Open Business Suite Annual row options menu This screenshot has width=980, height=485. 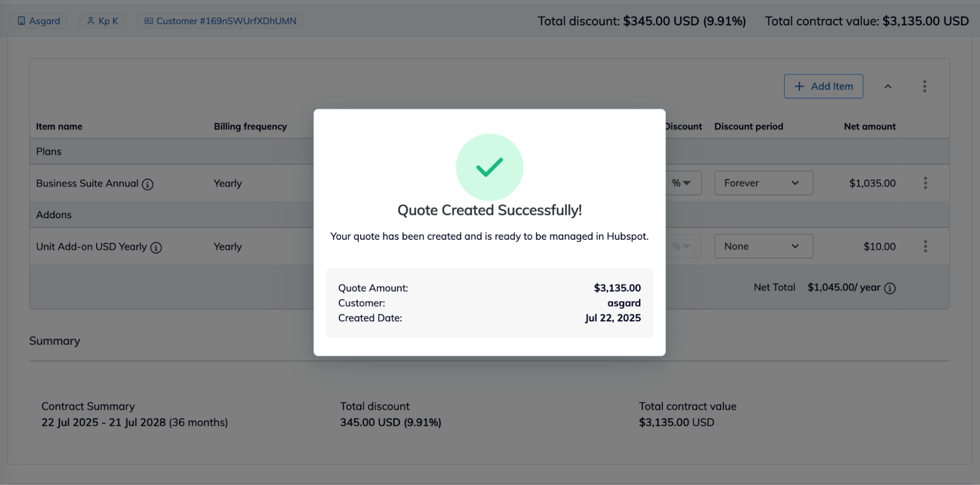coord(925,183)
